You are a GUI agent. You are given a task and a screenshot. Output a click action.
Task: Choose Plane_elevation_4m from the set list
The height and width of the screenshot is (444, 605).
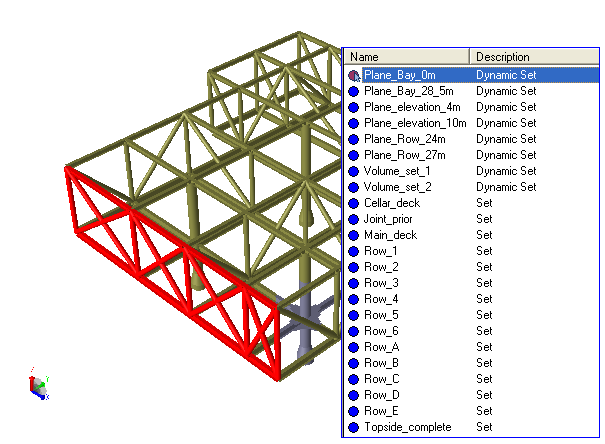click(412, 107)
